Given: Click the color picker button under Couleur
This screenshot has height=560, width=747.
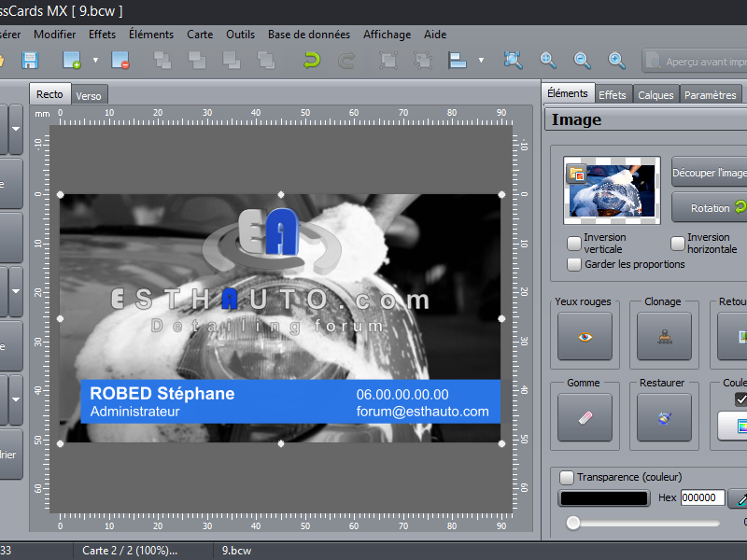Looking at the screenshot, I should coord(733,426).
